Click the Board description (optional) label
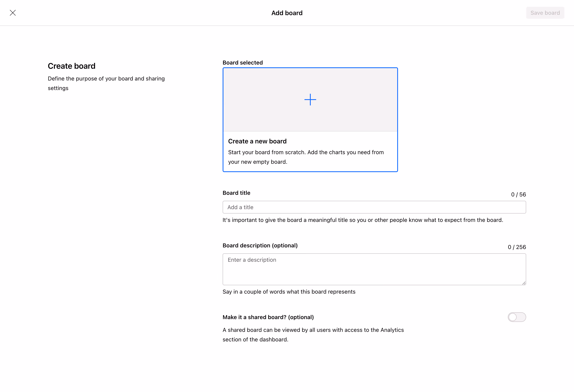Viewport: 574px width, 392px height. click(260, 245)
